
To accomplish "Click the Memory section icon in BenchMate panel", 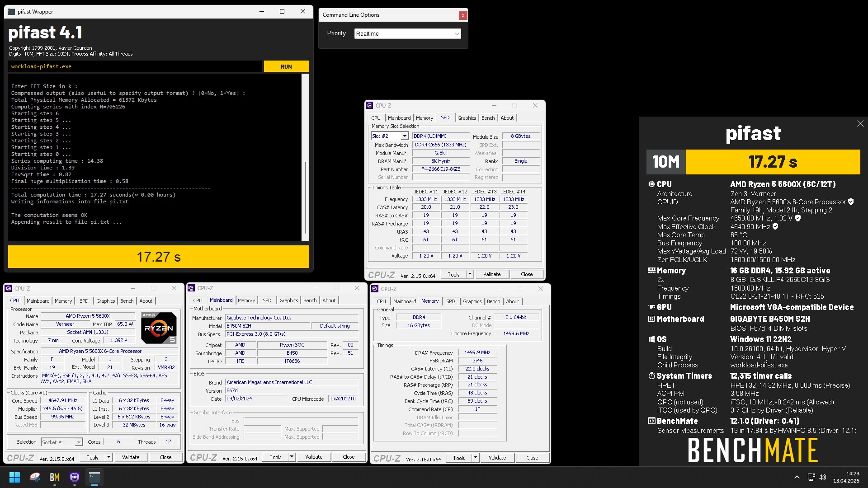I will point(651,271).
